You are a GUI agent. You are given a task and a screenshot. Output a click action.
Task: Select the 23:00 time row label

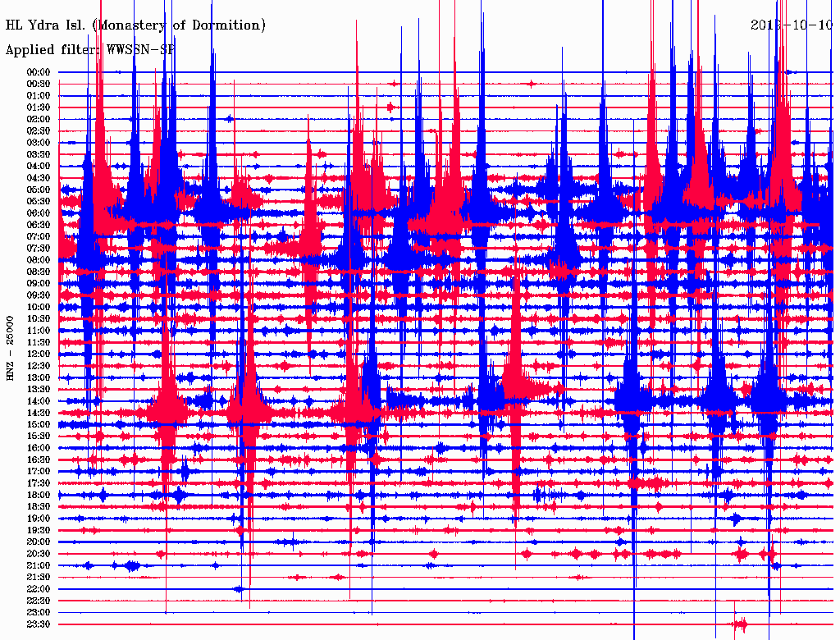[39, 613]
